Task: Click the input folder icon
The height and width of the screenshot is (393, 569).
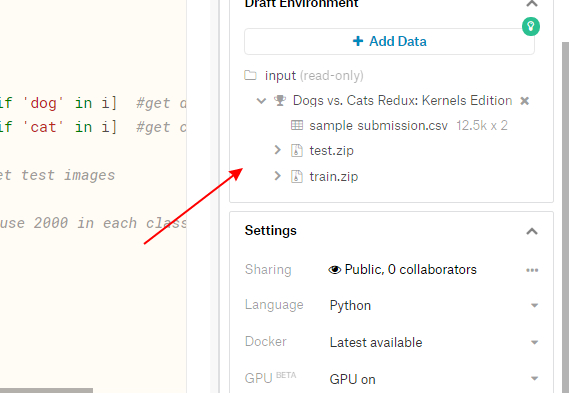Action: 250,75
